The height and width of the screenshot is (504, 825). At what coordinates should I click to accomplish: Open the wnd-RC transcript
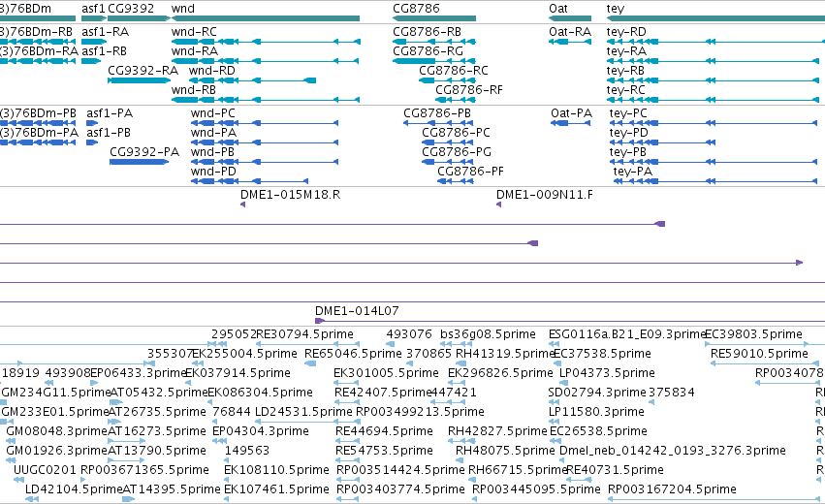266,42
